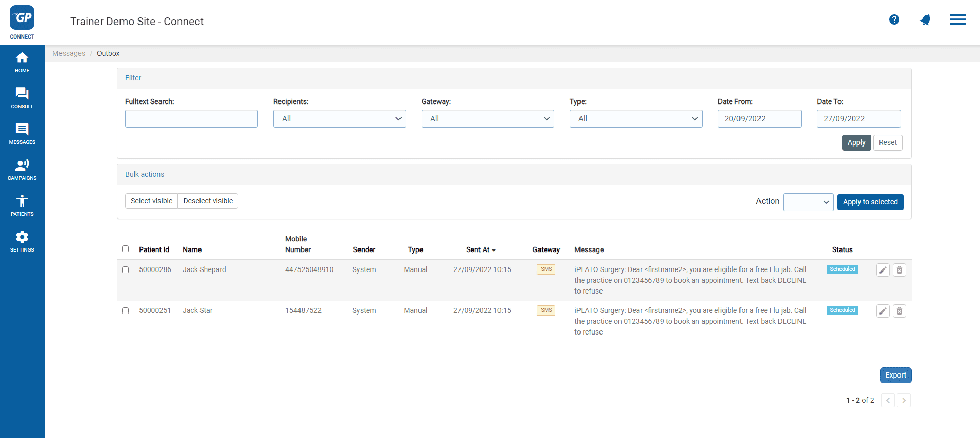Tick the checkbox for Jack Star row
Viewport: 980px width, 438px height.
point(126,311)
